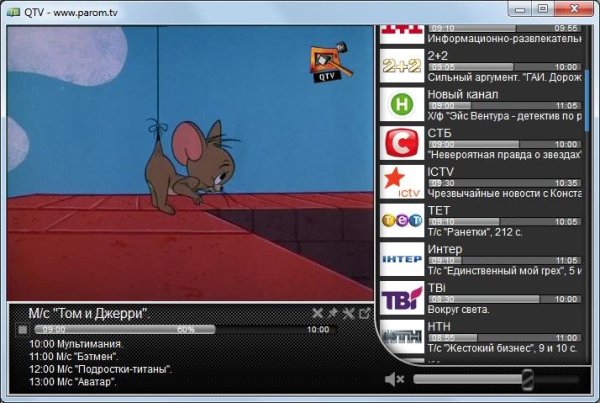Click schedule entry 12:00 Подростки-титаны
The height and width of the screenshot is (403, 600).
click(x=100, y=369)
